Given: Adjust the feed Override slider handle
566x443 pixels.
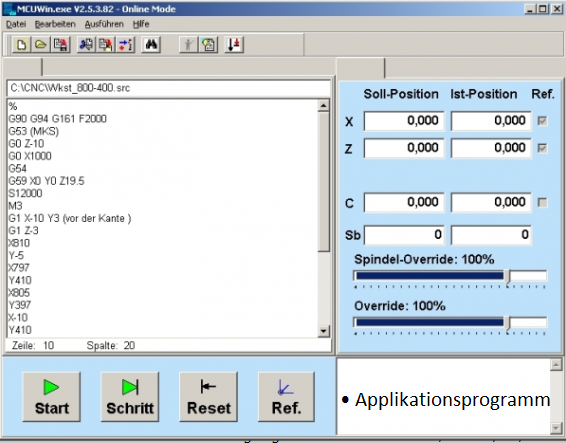Looking at the screenshot, I should click(508, 323).
